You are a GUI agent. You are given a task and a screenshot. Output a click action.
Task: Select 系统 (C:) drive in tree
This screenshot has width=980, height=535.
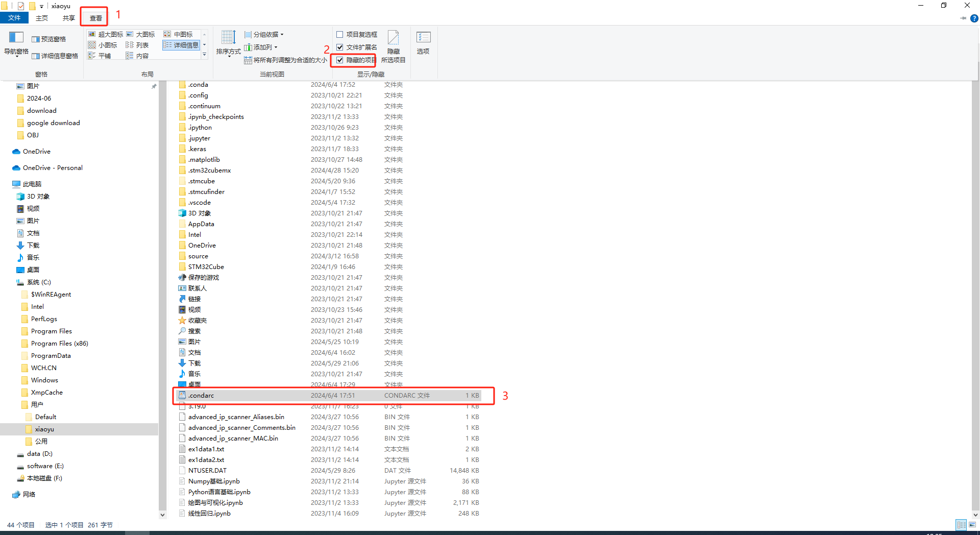[x=34, y=282]
